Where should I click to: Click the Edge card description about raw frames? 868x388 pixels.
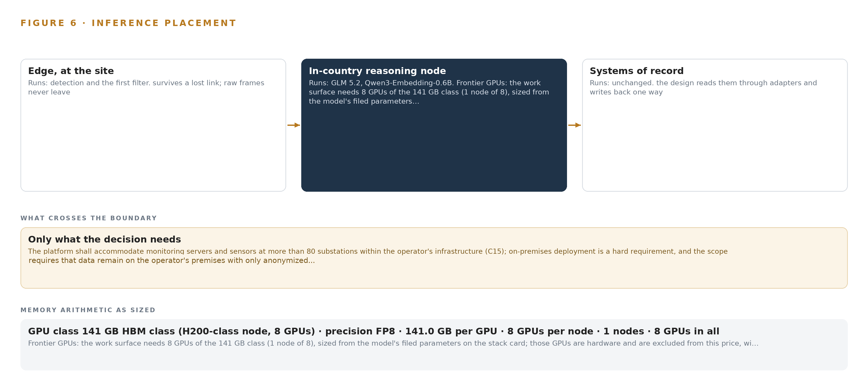(146, 88)
